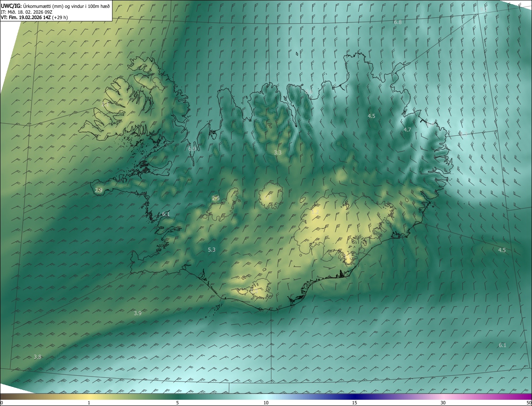Screen dimensions: 532x406
Task: Click the 0 tick label on colour scale
Action: (x=2, y=403)
